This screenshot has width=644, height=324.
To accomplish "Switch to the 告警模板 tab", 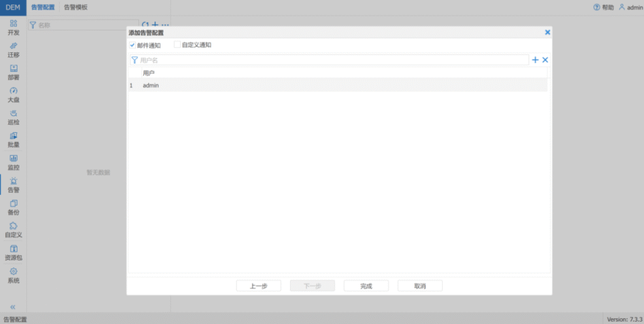I will (75, 8).
